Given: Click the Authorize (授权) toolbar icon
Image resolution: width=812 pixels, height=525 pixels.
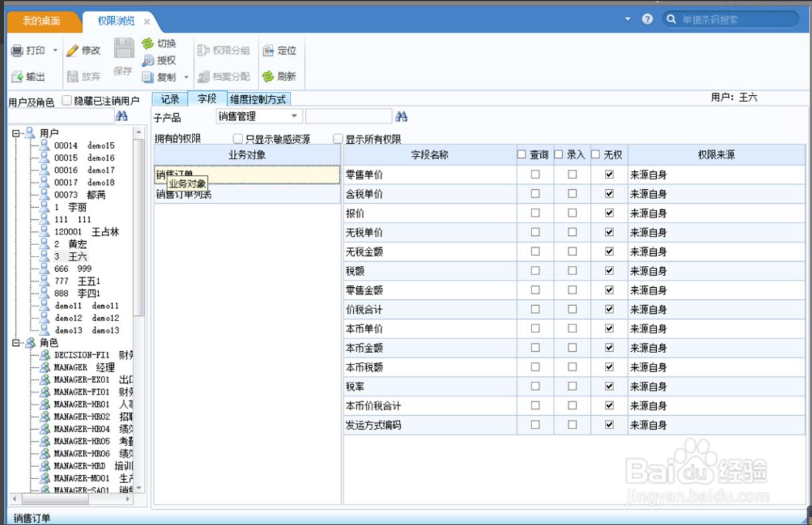Looking at the screenshot, I should [148, 61].
